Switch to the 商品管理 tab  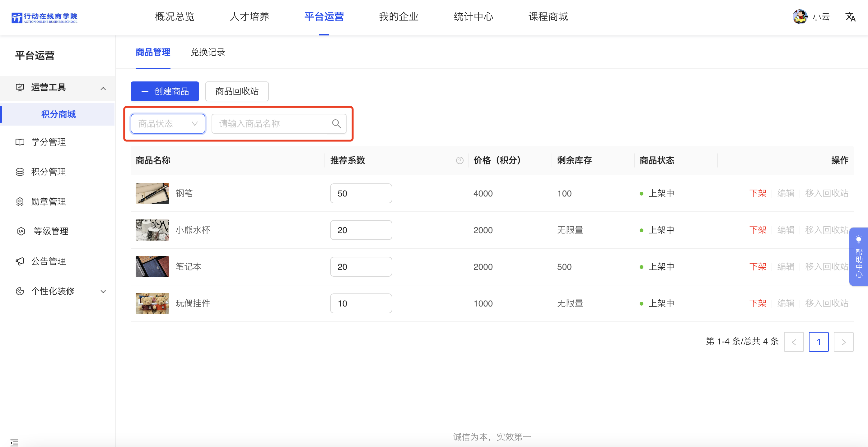153,53
